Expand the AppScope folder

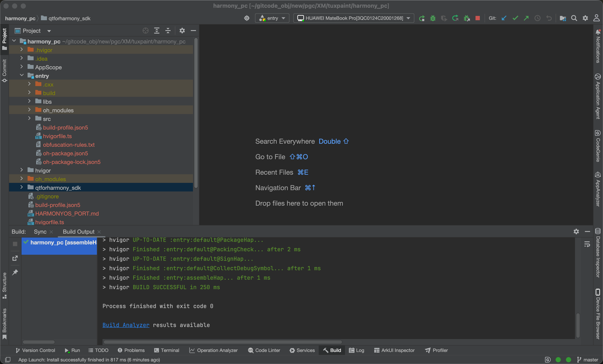tap(22, 67)
